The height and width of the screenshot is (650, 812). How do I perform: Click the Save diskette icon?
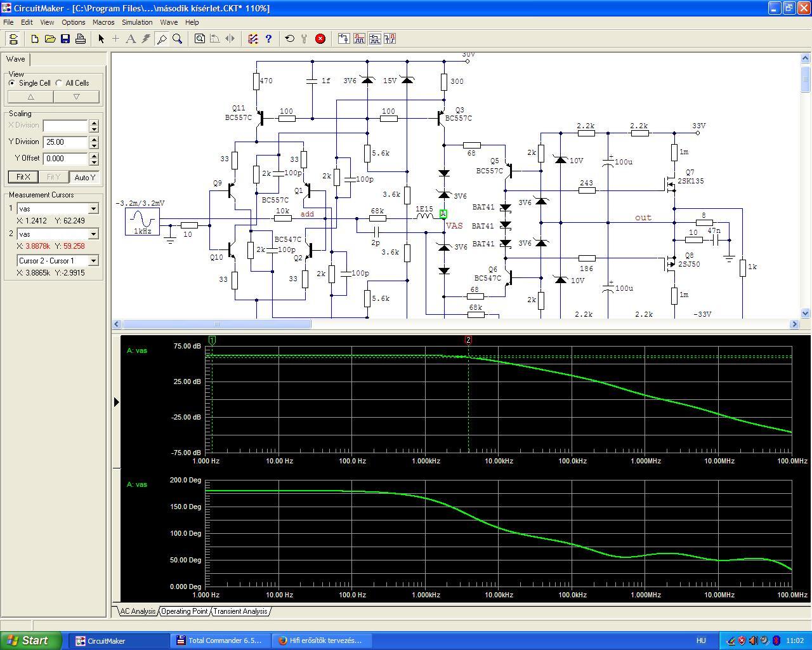coord(65,39)
